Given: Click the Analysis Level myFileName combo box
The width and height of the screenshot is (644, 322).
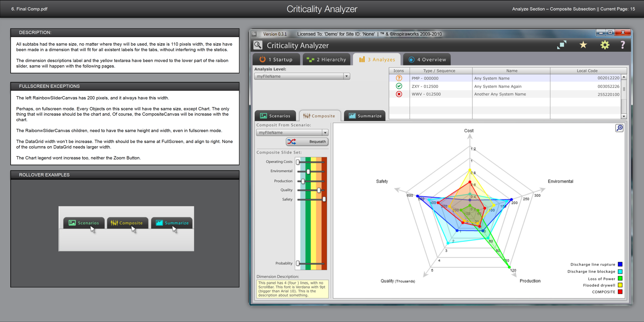Looking at the screenshot, I should click(x=302, y=76).
